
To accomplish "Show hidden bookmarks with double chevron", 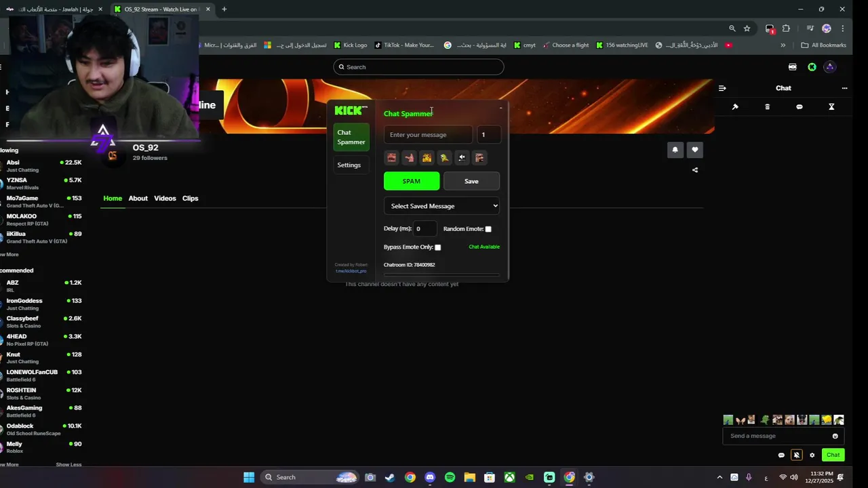I will click(x=783, y=45).
